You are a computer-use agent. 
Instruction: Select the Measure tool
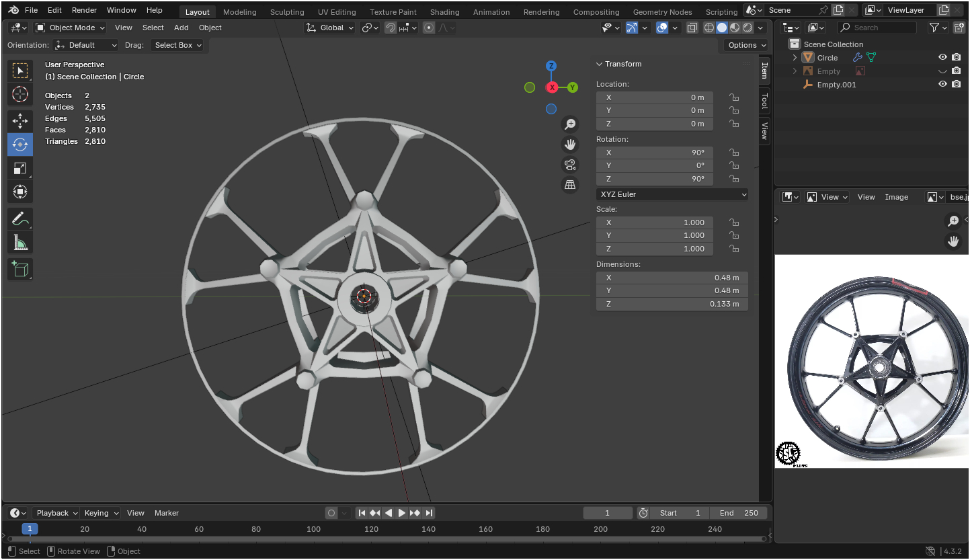point(20,242)
